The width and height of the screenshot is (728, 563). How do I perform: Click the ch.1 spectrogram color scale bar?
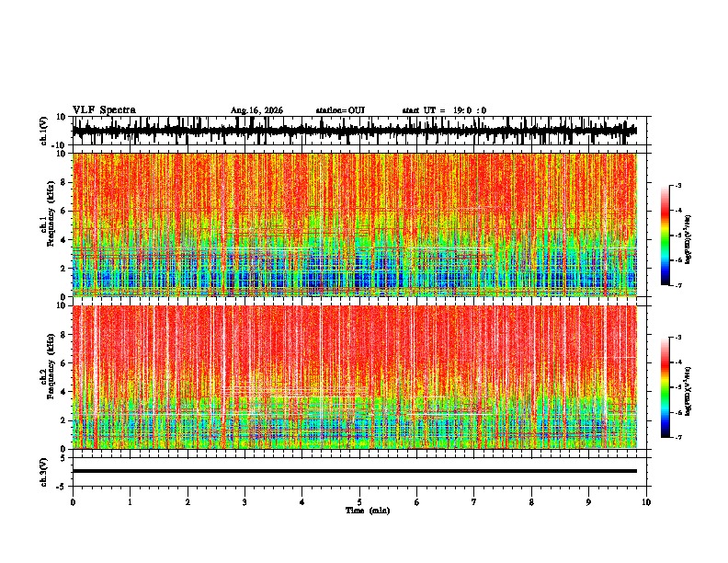point(665,236)
